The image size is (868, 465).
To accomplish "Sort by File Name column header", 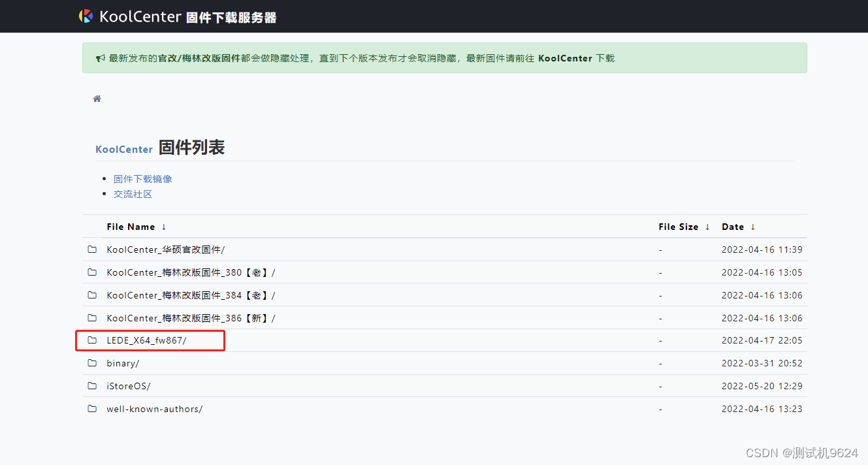I will point(131,227).
